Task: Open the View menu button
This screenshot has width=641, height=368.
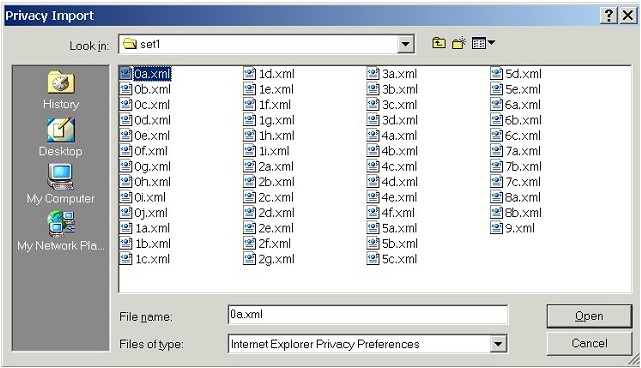Action: 483,43
